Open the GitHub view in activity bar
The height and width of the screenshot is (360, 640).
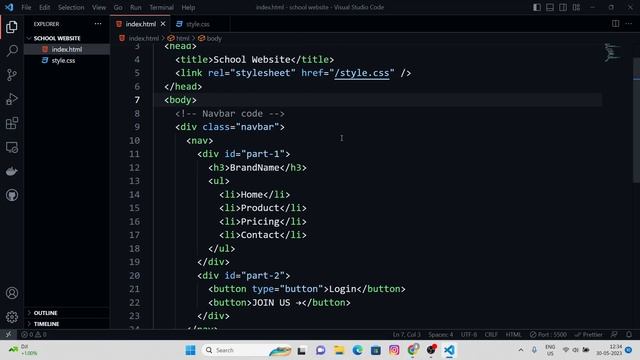pos(12,195)
